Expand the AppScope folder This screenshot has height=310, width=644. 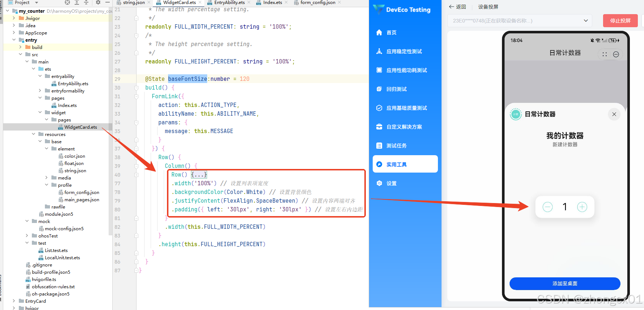coord(14,33)
